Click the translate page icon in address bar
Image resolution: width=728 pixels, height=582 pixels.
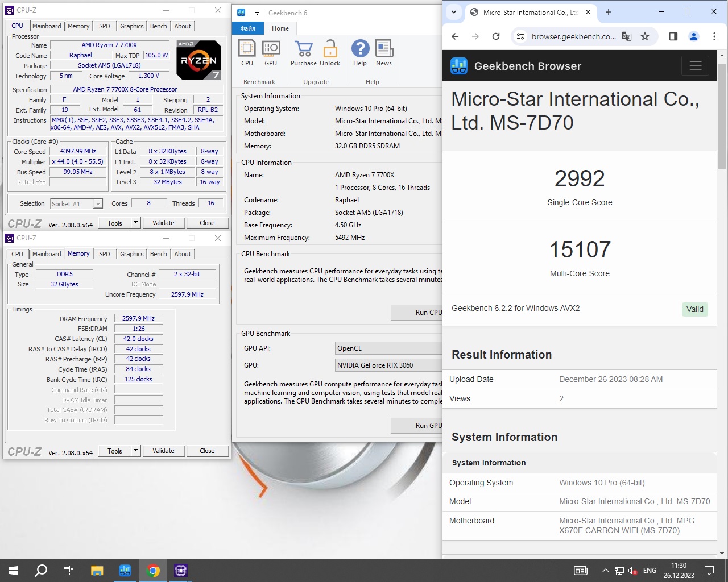click(x=626, y=36)
